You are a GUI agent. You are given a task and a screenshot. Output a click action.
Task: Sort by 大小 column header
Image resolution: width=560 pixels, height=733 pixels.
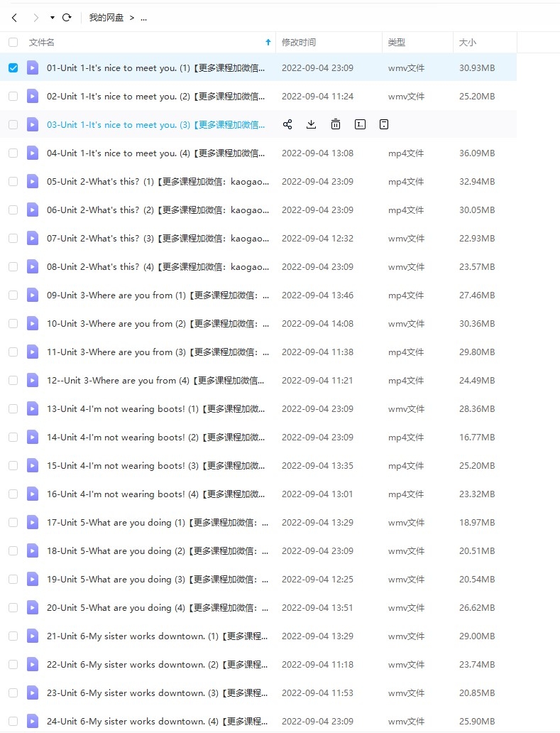tap(468, 43)
